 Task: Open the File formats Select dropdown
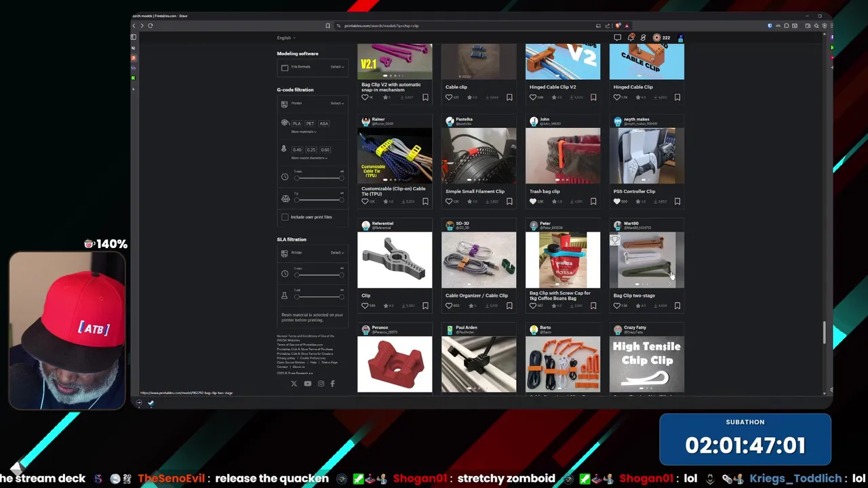click(x=337, y=67)
